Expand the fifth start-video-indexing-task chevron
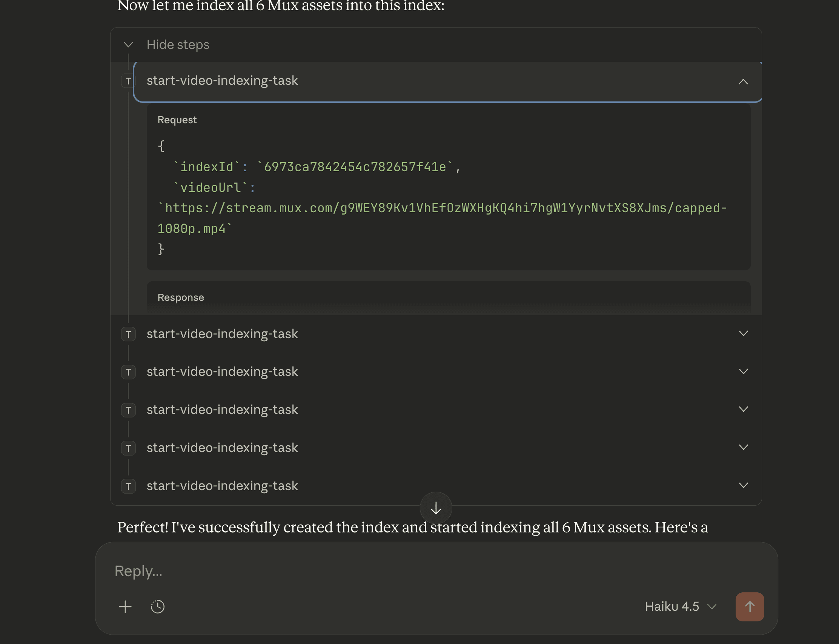Screen dimensions: 839x644 point(743,447)
